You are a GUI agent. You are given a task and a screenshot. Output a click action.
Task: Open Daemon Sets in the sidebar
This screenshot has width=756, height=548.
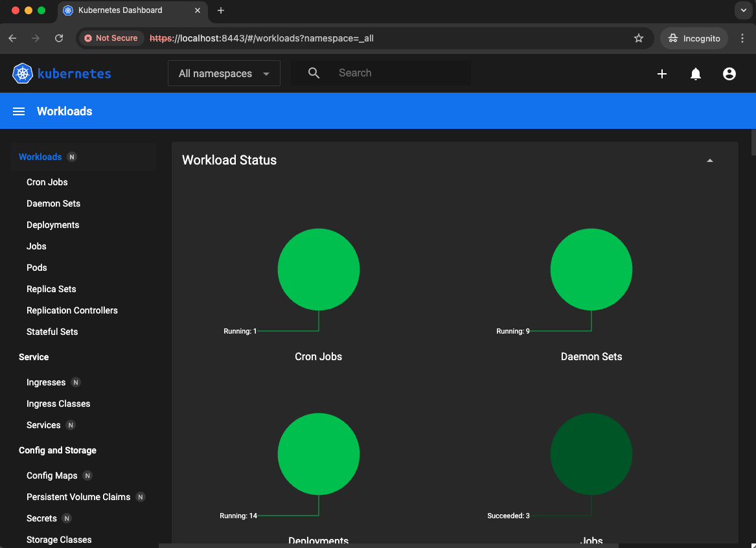54,203
